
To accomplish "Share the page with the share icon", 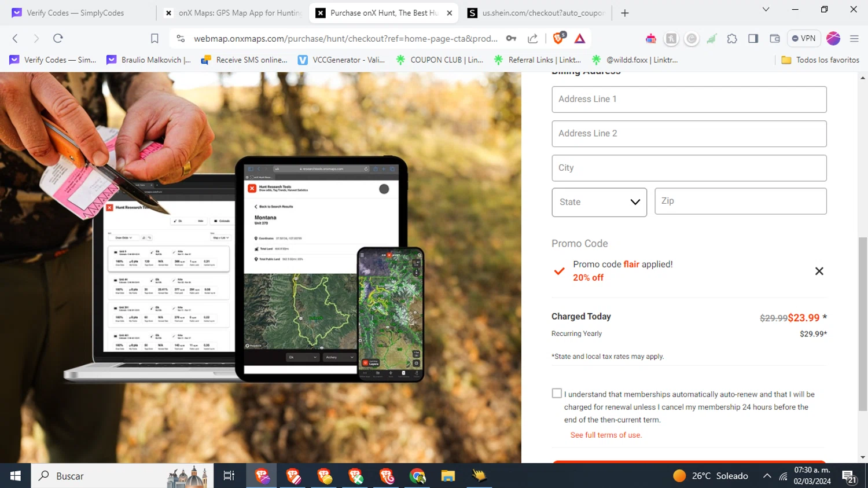I will tap(533, 38).
